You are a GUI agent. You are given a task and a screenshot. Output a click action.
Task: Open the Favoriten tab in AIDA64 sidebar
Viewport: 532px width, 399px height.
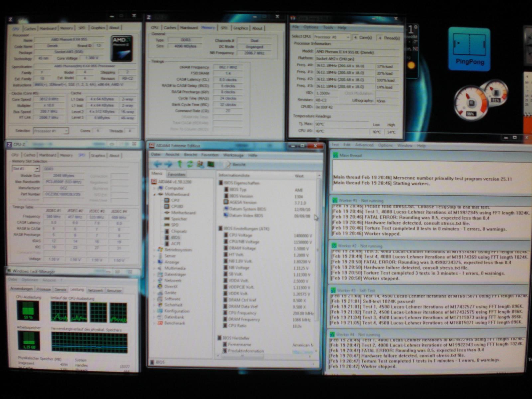coord(176,174)
